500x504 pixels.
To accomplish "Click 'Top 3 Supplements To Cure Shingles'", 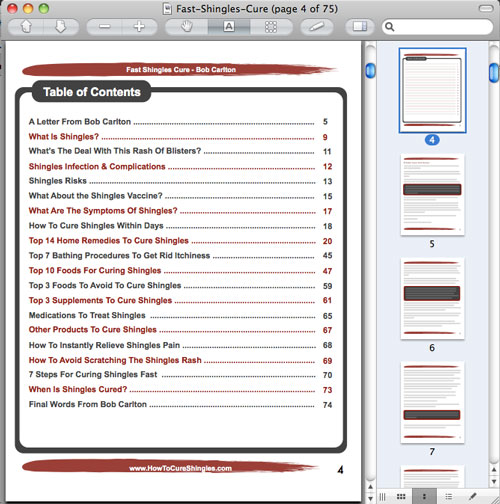I will [x=100, y=300].
